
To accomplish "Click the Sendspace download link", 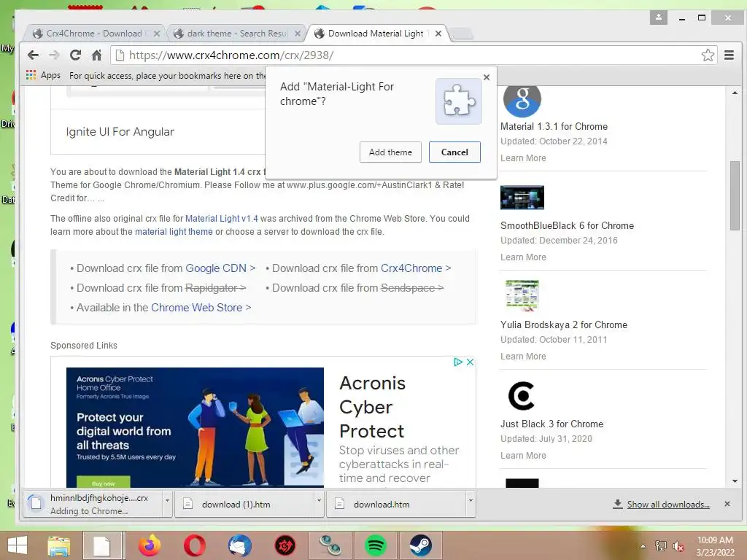I will click(412, 288).
